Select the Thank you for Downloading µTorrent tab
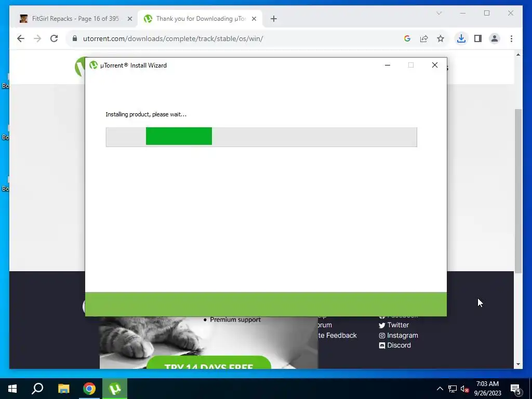The width and height of the screenshot is (532, 399). click(200, 19)
